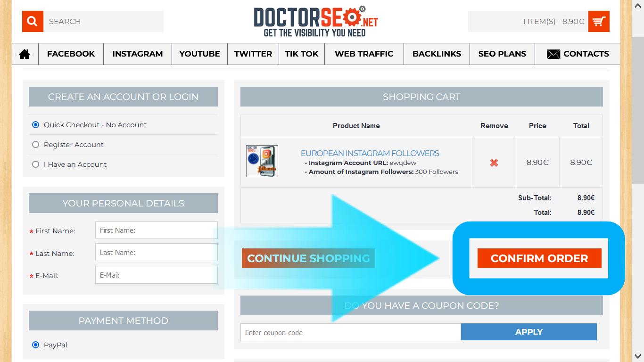Click the Your Personal Details heading

pos(123,203)
